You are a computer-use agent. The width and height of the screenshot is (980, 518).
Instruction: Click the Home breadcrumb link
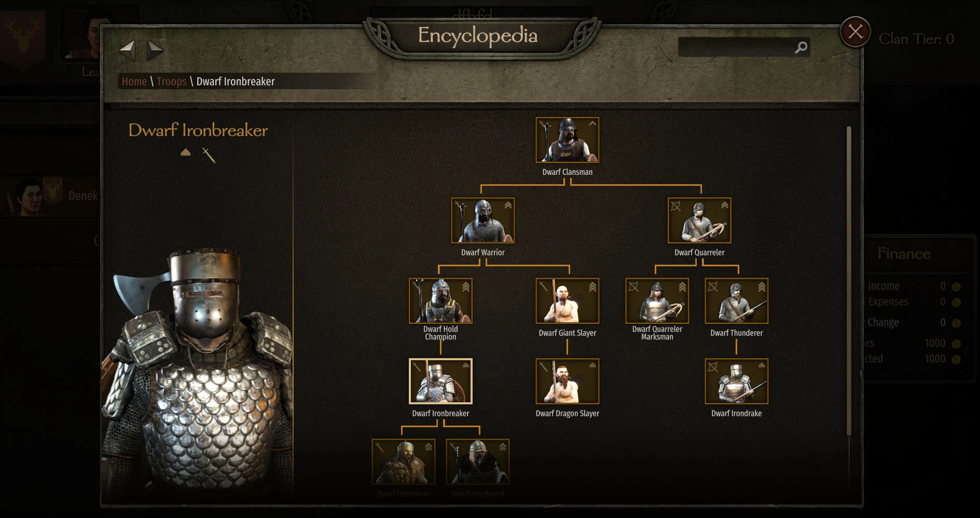coord(134,81)
